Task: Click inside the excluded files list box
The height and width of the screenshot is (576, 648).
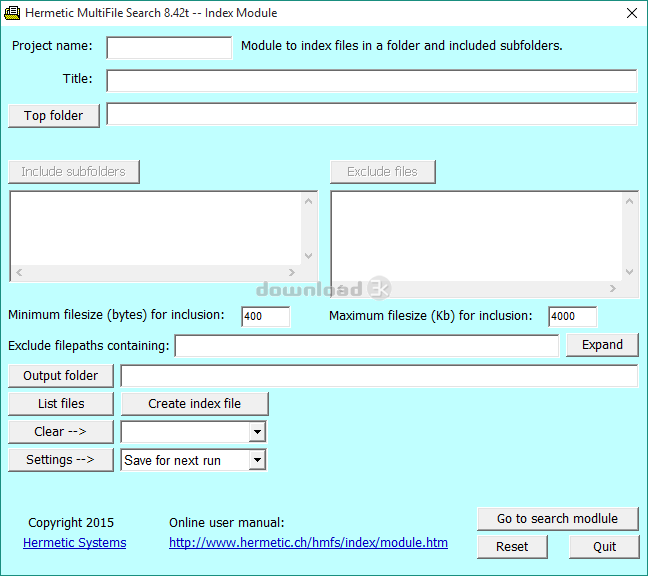Action: click(477, 237)
